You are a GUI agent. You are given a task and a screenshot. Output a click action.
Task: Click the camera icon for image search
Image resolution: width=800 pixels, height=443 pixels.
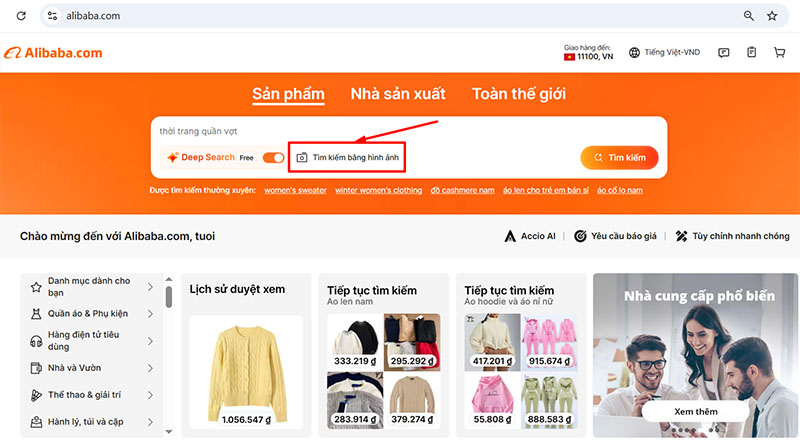tap(302, 158)
